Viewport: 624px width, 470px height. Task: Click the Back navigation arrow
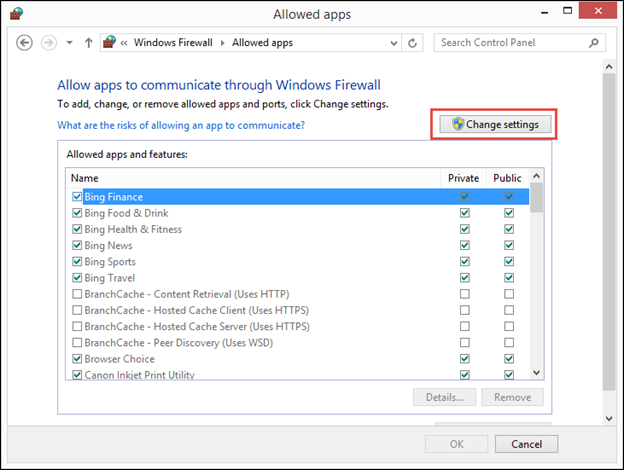pos(24,43)
